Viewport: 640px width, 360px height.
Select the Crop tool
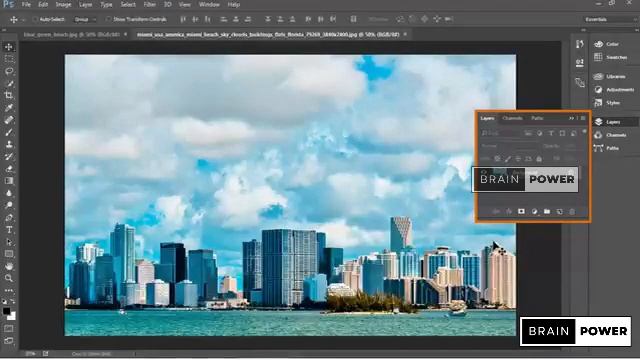pos(9,96)
